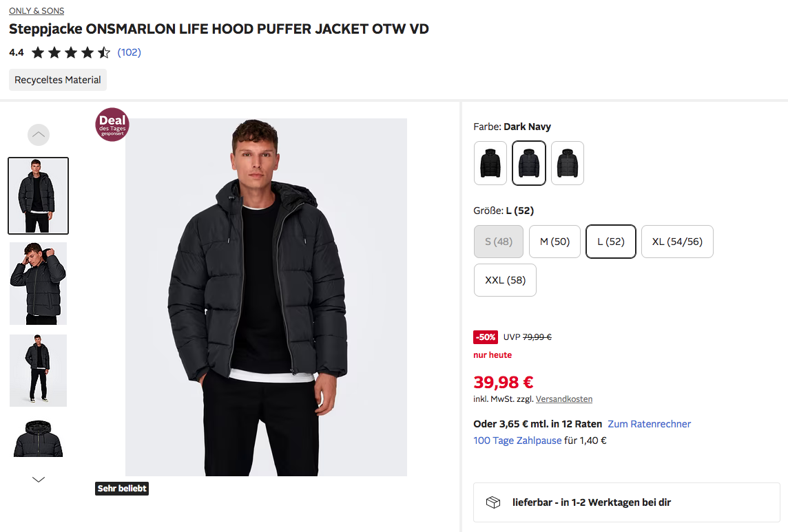788x532 pixels.
Task: Open Zum Ratenrechner link
Action: pos(649,424)
